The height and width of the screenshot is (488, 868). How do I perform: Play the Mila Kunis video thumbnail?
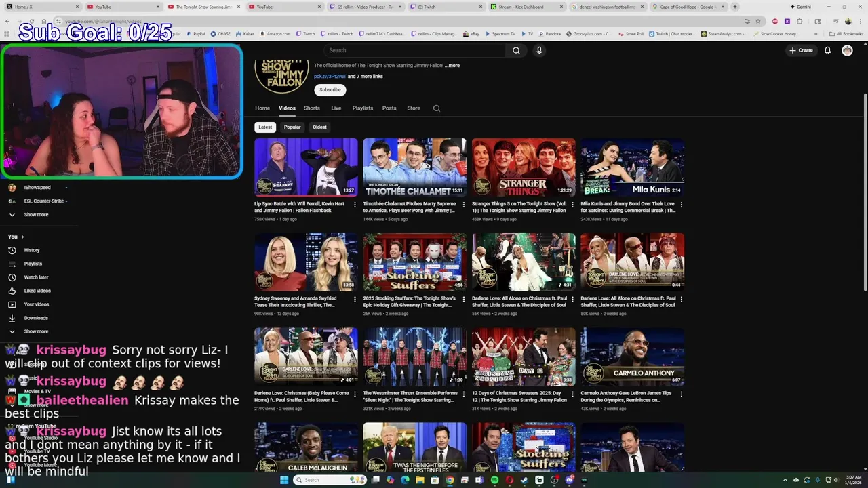point(632,167)
